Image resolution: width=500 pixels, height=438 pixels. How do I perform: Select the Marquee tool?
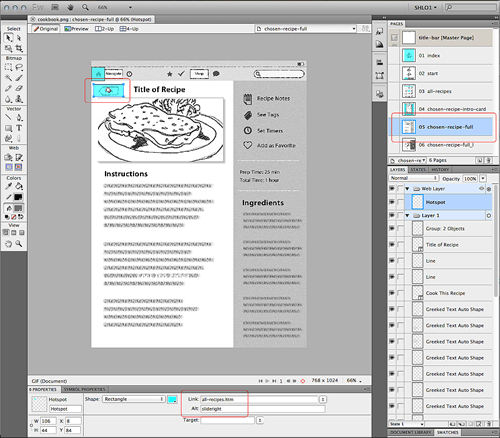[8, 67]
